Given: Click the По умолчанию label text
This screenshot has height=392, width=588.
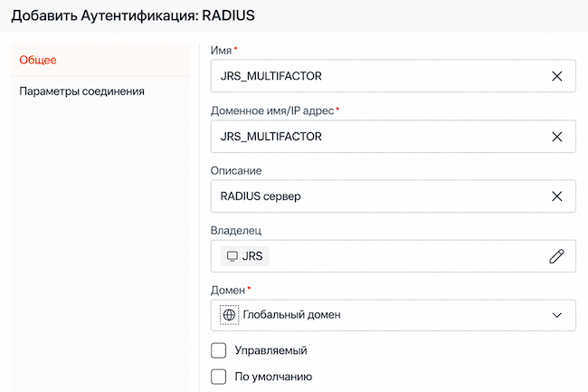Looking at the screenshot, I should click(273, 377).
